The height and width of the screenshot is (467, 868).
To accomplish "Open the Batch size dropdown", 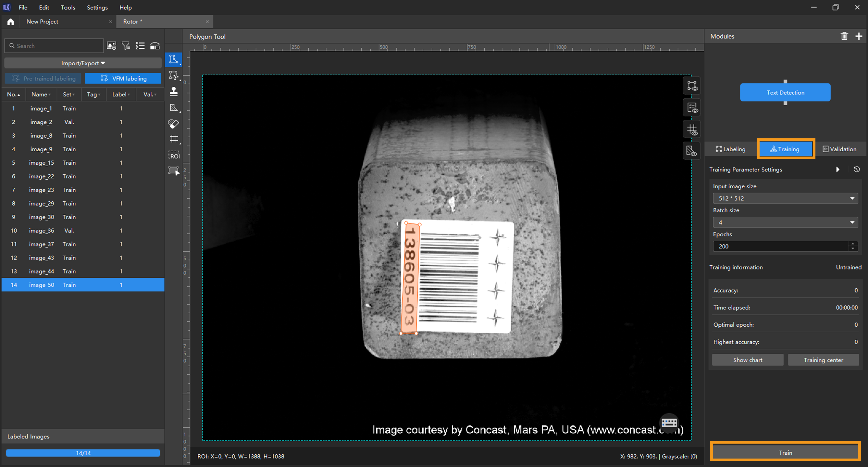I will (x=785, y=222).
